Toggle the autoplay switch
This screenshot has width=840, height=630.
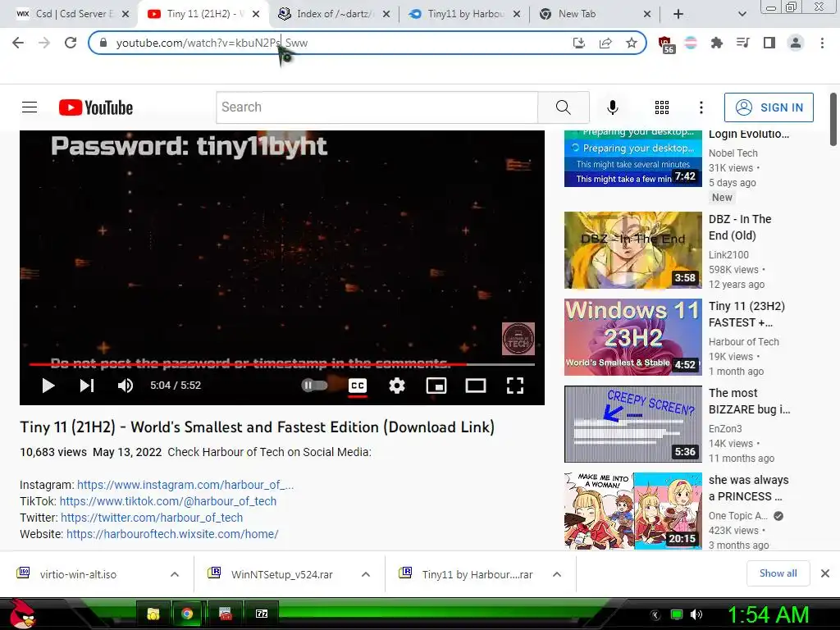(x=314, y=386)
